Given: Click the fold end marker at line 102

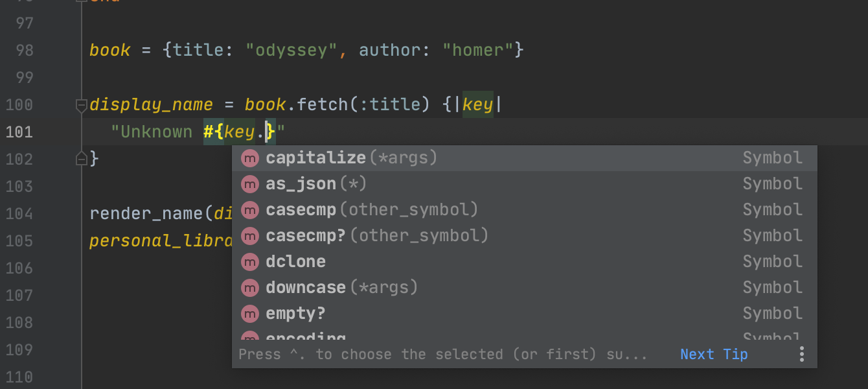Looking at the screenshot, I should tap(82, 158).
